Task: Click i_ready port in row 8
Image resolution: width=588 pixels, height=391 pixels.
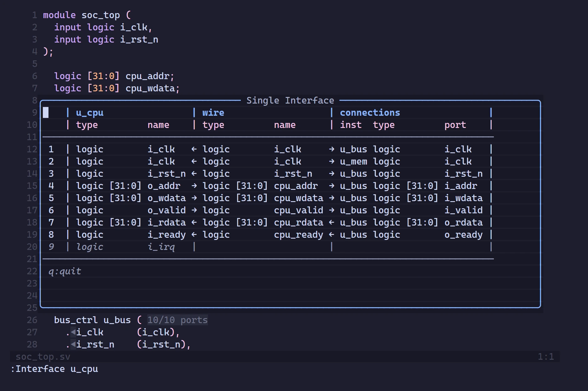Action: pyautogui.click(x=167, y=235)
